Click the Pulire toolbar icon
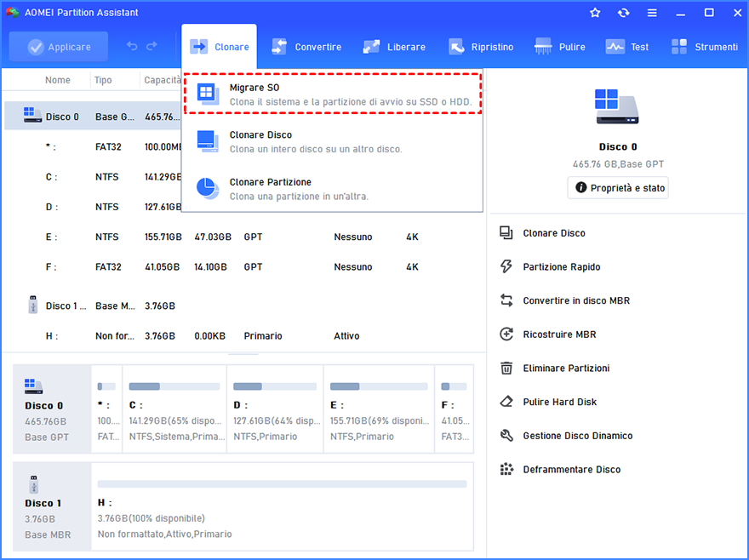This screenshot has width=749, height=560. 543,47
